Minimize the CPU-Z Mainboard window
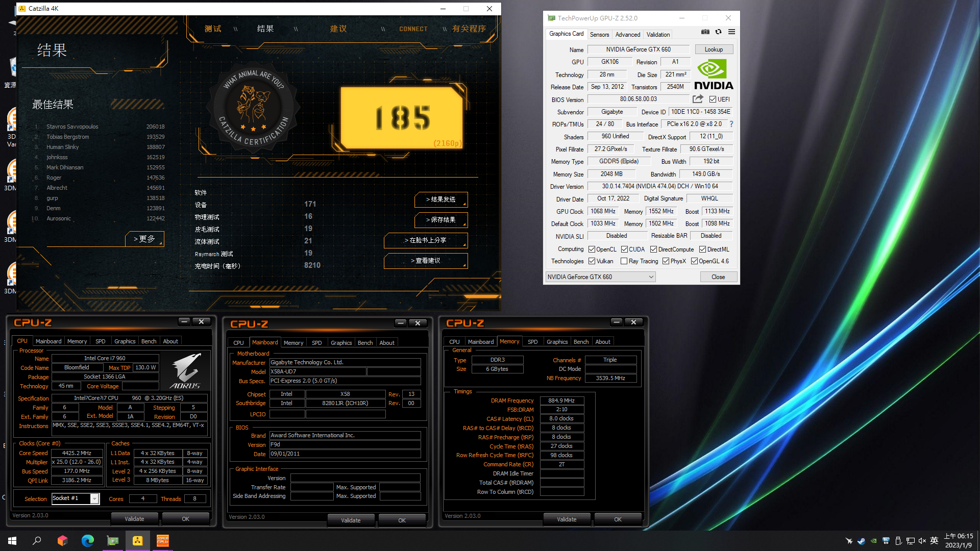Screen dimensions: 980x551 [x=400, y=323]
